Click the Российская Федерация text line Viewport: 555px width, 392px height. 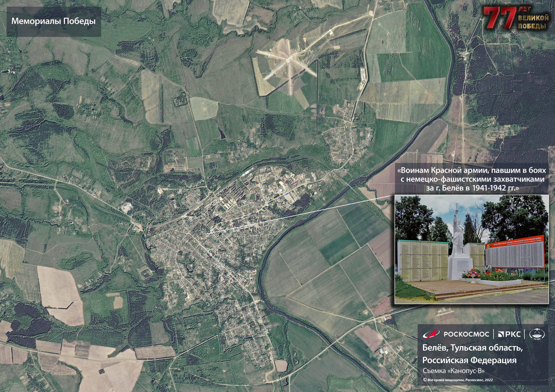(469, 360)
